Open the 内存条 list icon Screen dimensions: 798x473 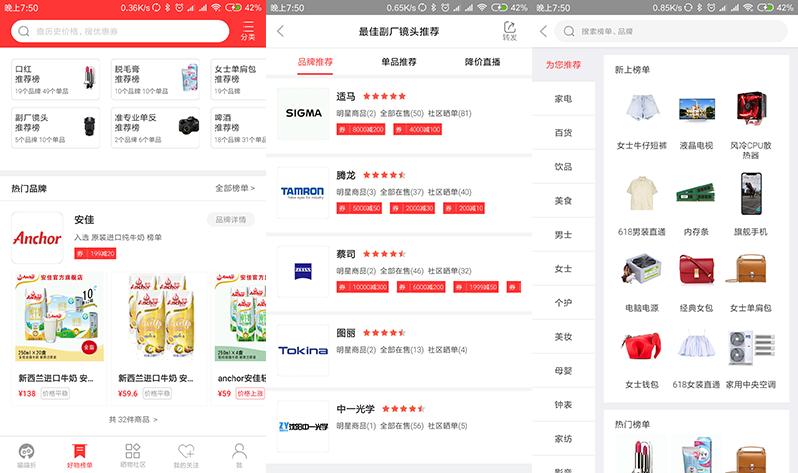click(x=696, y=193)
